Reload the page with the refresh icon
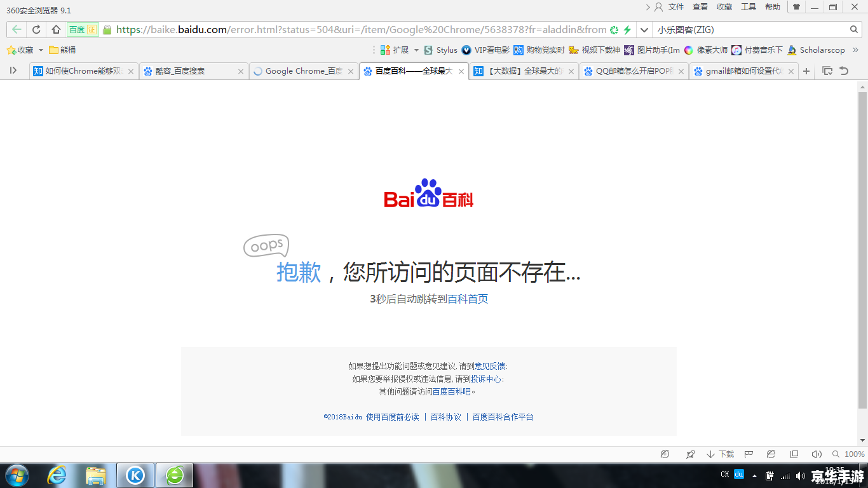The width and height of the screenshot is (868, 488). [x=37, y=29]
